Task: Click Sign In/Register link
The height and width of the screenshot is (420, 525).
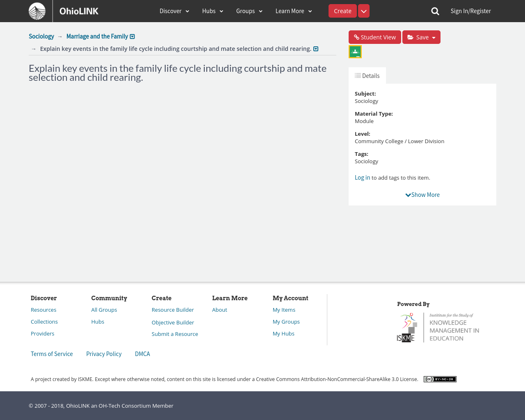Action: (x=470, y=11)
